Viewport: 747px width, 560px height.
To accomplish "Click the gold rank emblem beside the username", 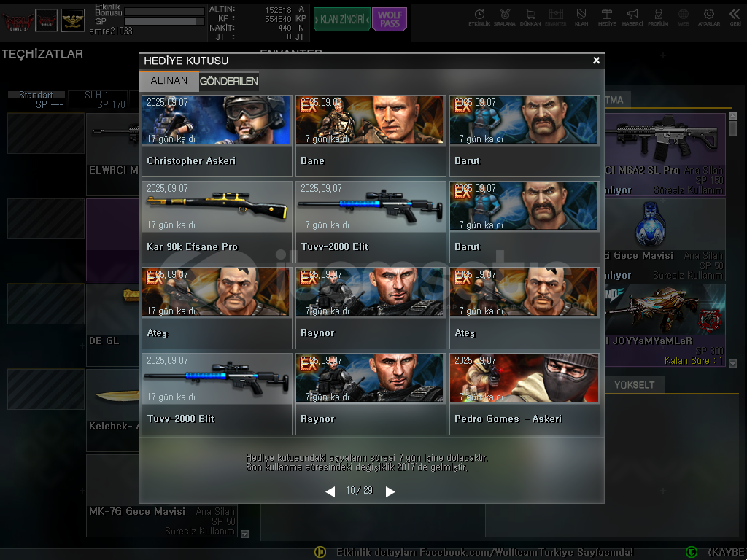I will click(x=73, y=20).
